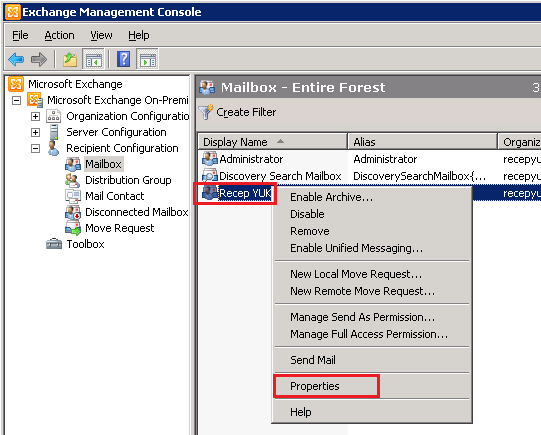Image resolution: width=541 pixels, height=435 pixels.
Task: Select the Move Request tree node
Action: pyautogui.click(x=119, y=228)
